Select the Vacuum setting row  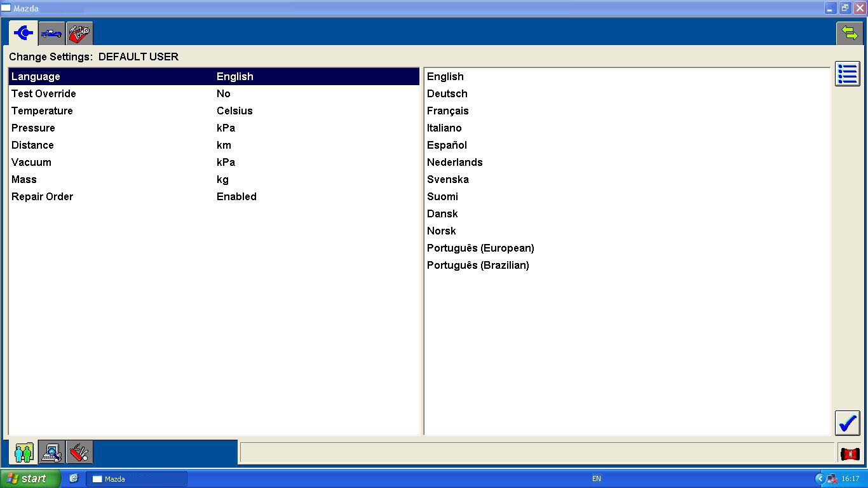pyautogui.click(x=214, y=162)
